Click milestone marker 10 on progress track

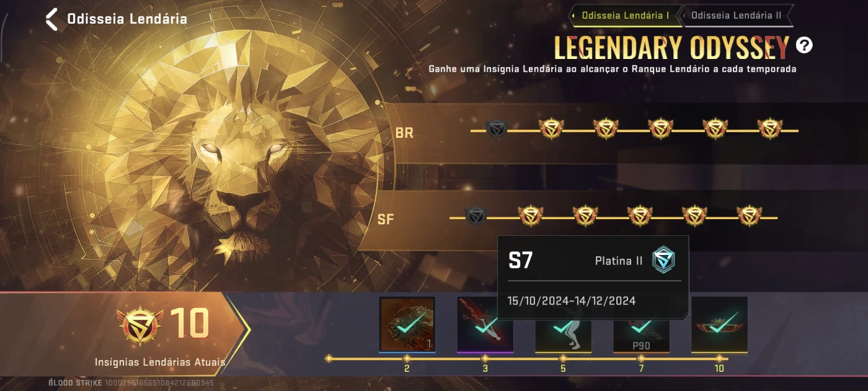[x=719, y=359]
